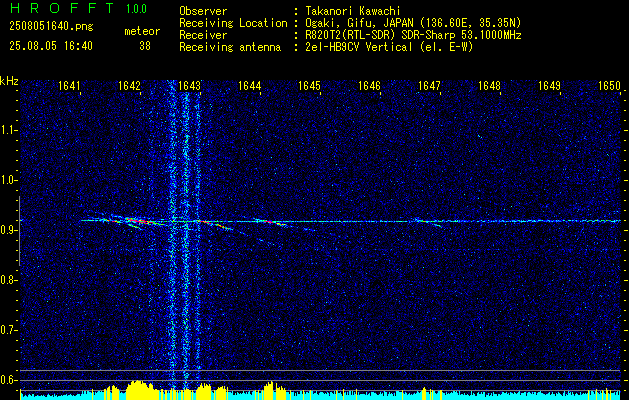Click time marker 1641

[69, 86]
